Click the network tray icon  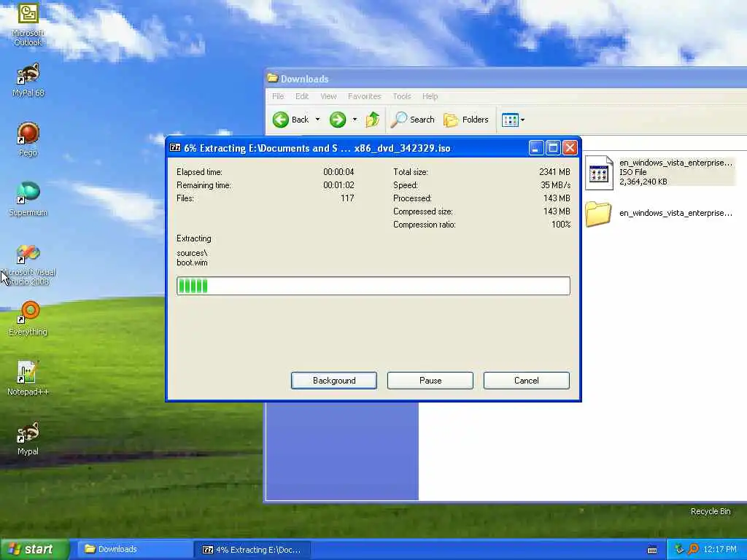pyautogui.click(x=679, y=549)
